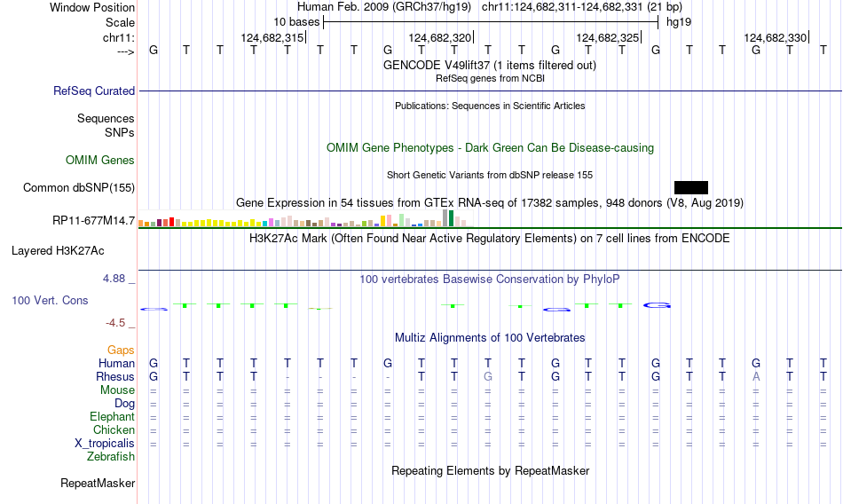Open RefSeq Curated track settings

[93, 91]
